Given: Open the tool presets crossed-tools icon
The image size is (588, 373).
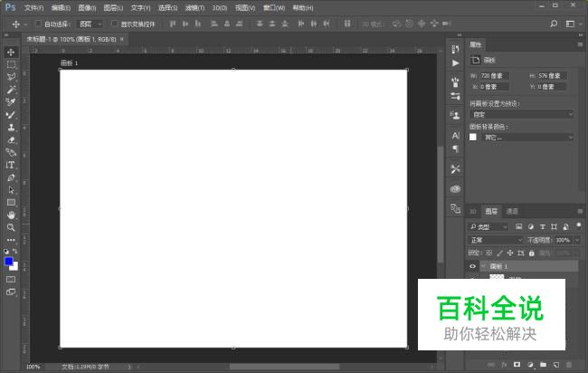Looking at the screenshot, I should tap(455, 169).
